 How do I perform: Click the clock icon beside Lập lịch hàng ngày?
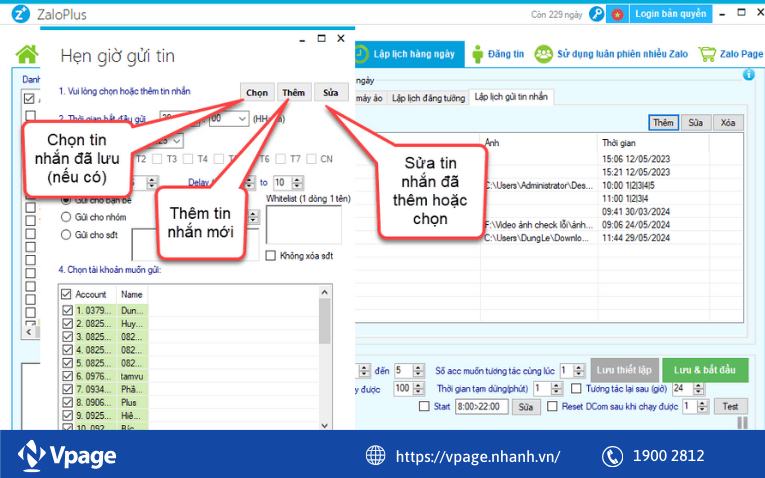(x=362, y=54)
